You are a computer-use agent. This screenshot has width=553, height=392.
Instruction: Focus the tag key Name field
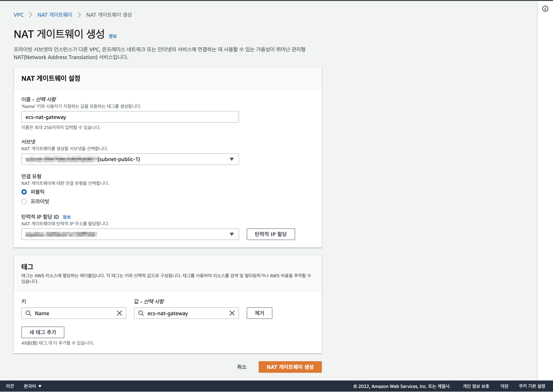(74, 313)
